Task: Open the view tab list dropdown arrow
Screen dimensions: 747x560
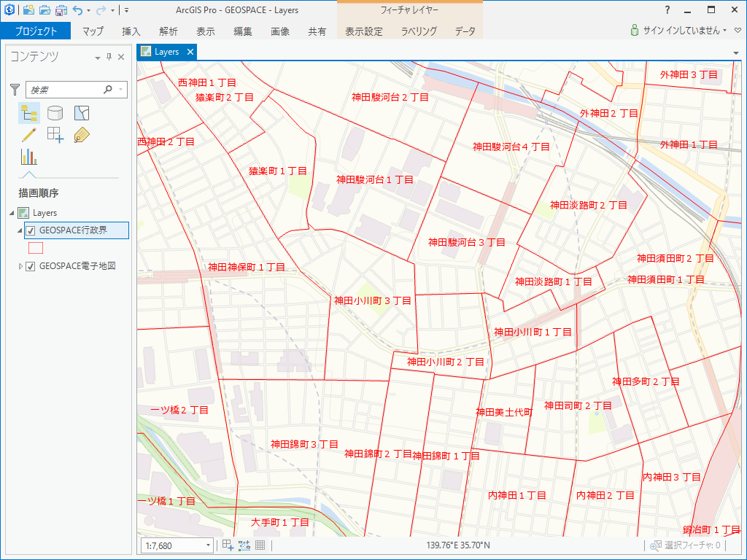Action: (x=736, y=52)
